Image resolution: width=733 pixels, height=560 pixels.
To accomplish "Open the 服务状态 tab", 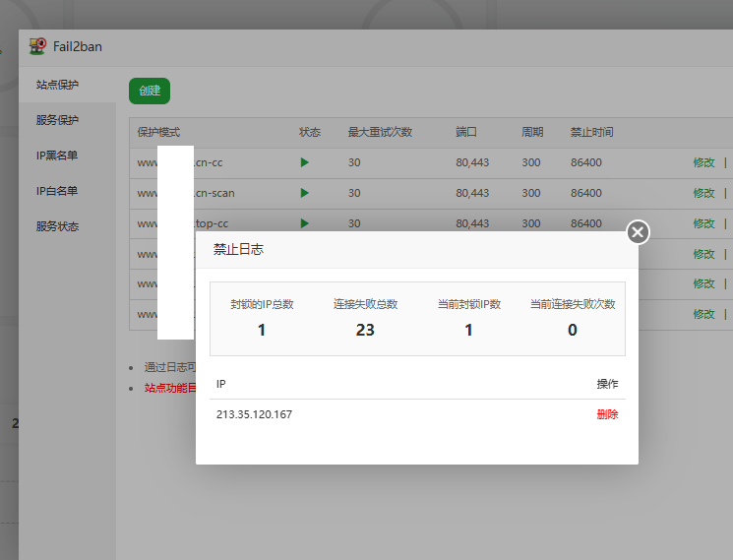I will click(67, 226).
